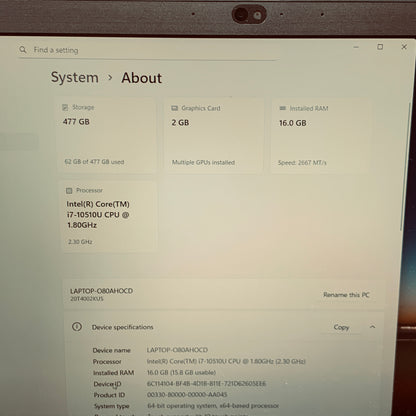Click the Storage card icon
The height and width of the screenshot is (416, 416).
tap(65, 107)
